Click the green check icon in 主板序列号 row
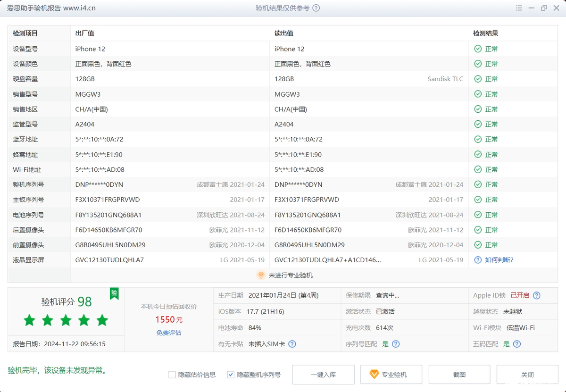This screenshot has height=392, width=566. (x=478, y=200)
